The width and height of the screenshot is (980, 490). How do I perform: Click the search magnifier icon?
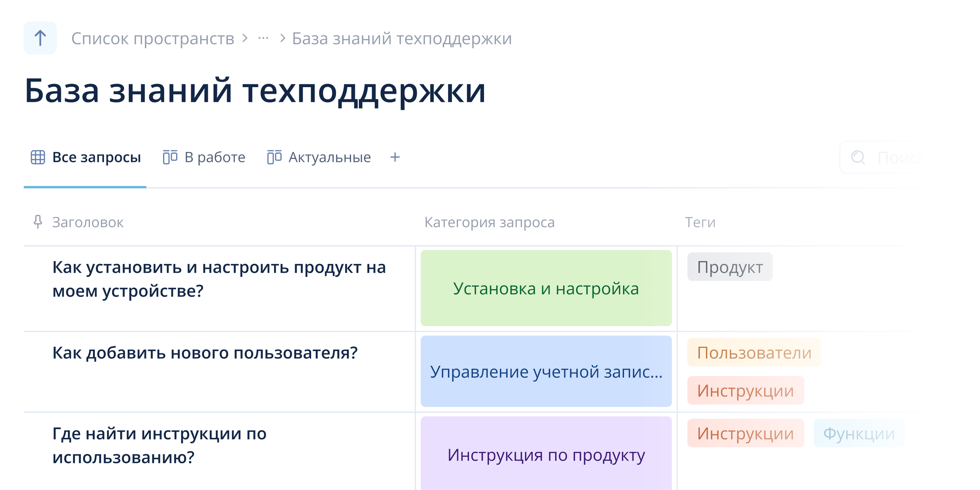(858, 157)
